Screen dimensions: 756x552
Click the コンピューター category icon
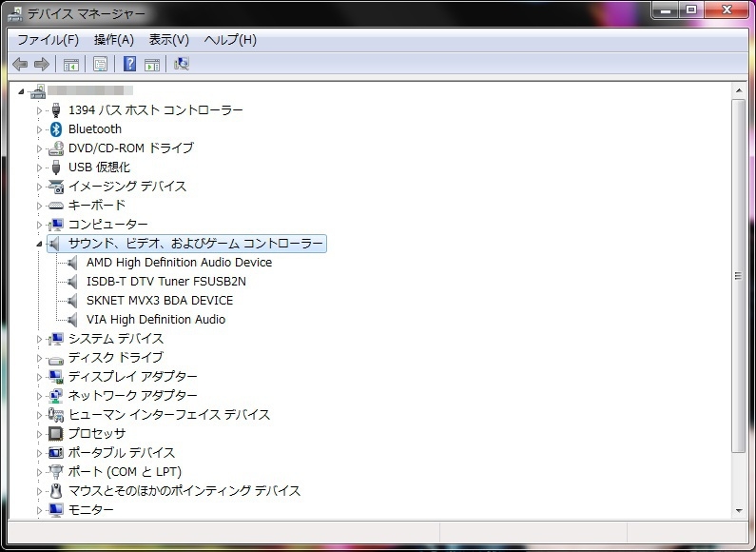(x=56, y=225)
